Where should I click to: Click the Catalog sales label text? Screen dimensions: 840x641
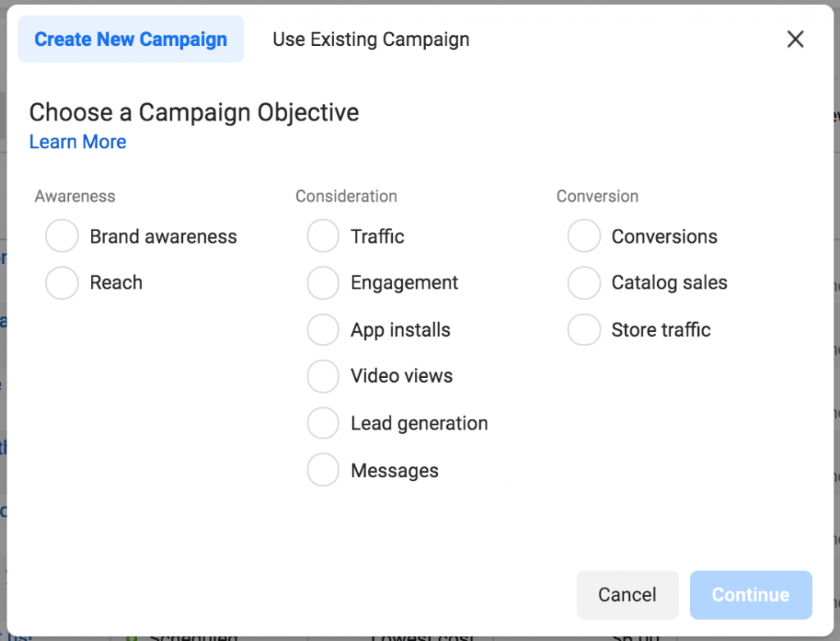pyautogui.click(x=669, y=283)
